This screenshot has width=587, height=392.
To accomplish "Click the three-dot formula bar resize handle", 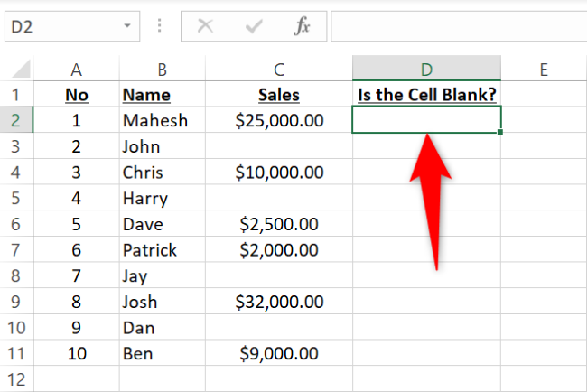I will 160,26.
